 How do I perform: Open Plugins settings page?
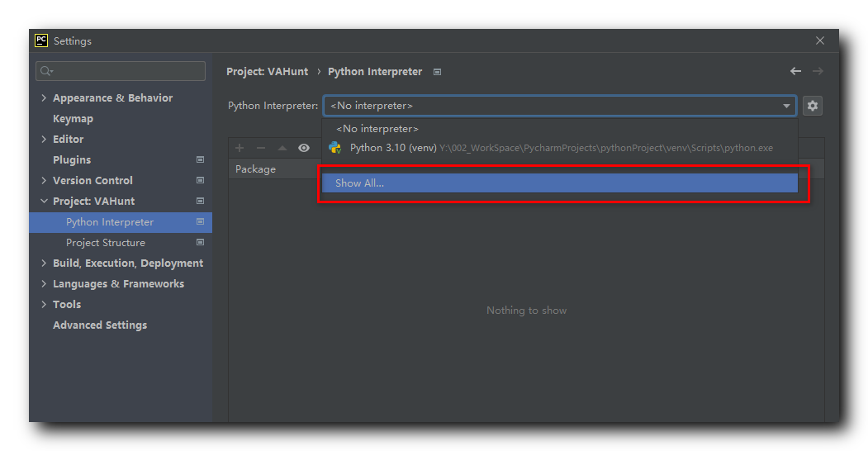[x=72, y=160]
